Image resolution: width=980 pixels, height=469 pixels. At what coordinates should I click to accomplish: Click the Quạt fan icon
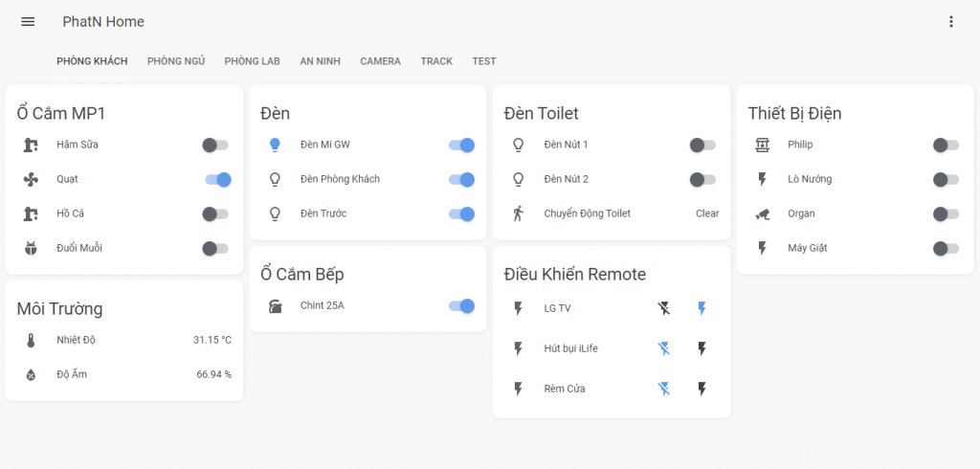(x=31, y=180)
